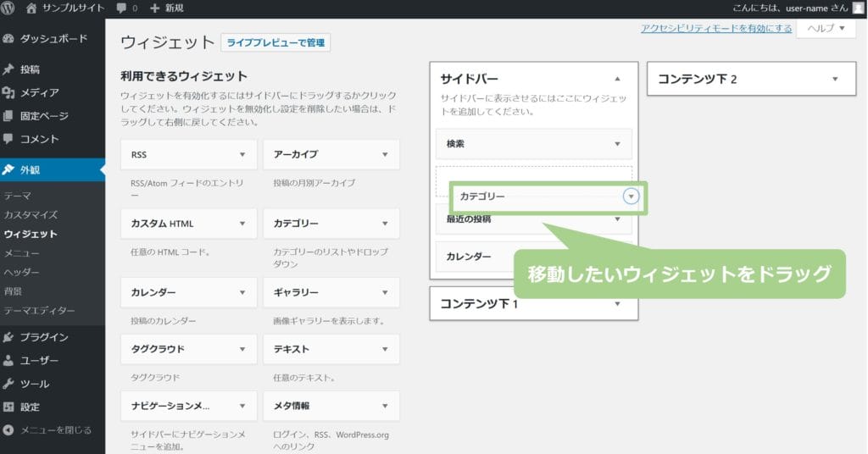Expand the 検索 widget in sidebar
The image size is (868, 454).
[617, 144]
